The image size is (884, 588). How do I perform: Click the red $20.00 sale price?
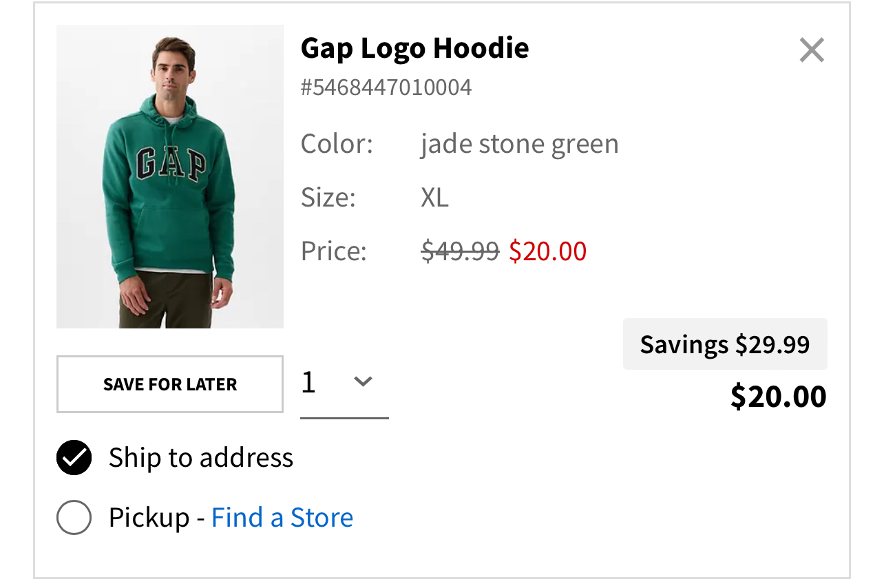tap(548, 251)
